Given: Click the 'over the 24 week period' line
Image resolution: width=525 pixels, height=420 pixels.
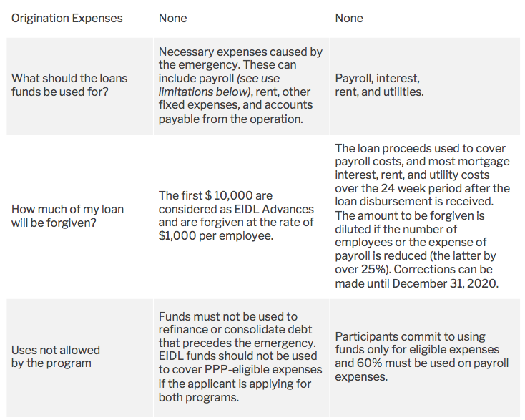Looking at the screenshot, I should click(422, 188).
